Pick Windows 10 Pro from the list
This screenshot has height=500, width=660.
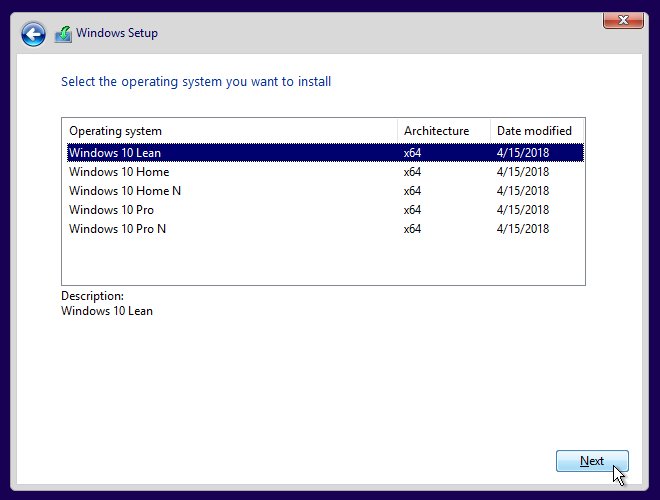[325, 210]
